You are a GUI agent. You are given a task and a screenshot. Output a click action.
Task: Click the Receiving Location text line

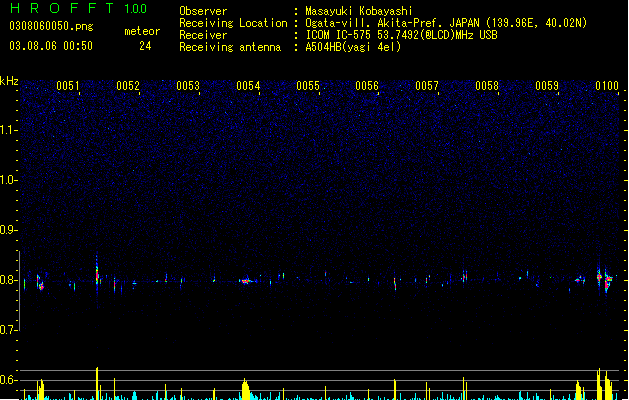tap(383, 23)
